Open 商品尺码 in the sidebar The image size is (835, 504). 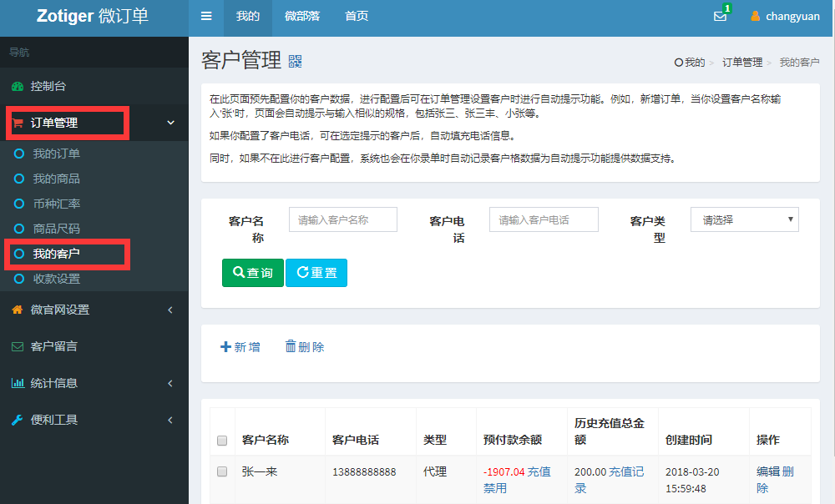coord(57,229)
